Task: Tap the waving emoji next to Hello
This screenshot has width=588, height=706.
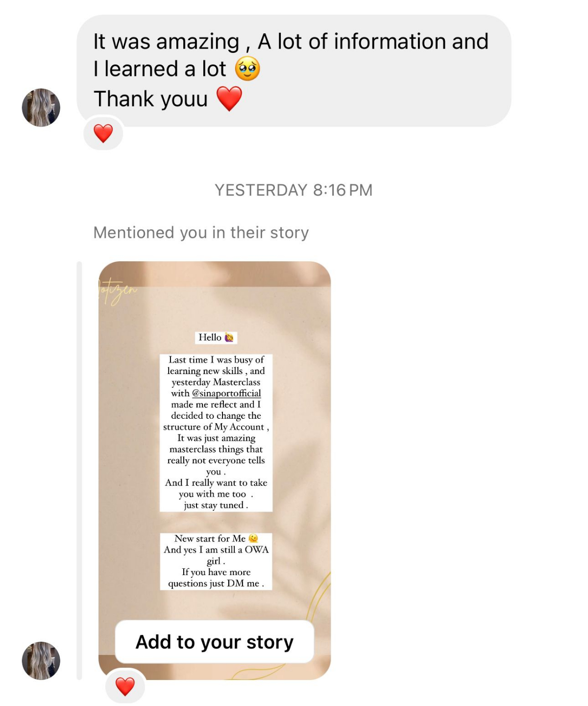Action: click(229, 337)
